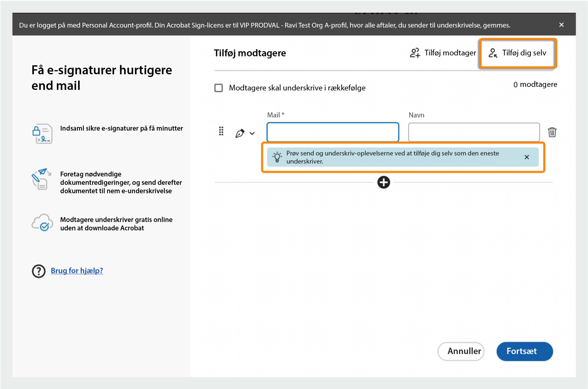Enable Modtagere skal underskrive i rækkefølge checkbox

click(x=219, y=88)
